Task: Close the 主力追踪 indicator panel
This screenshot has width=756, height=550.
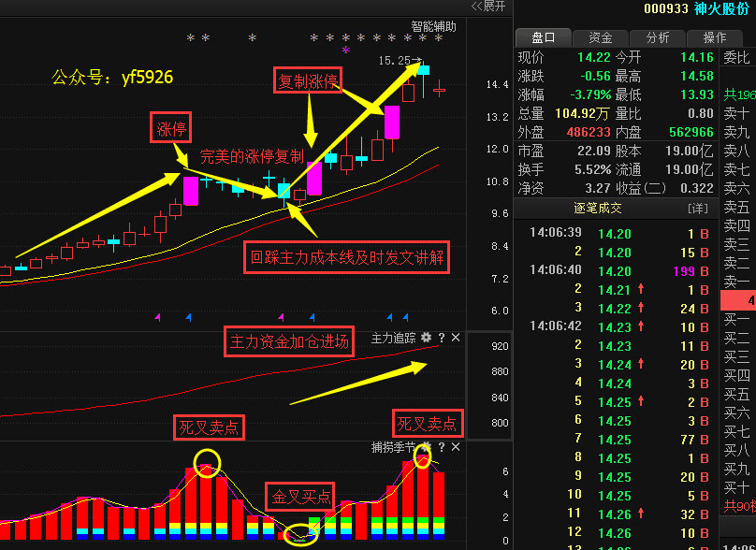Action: coord(456,338)
